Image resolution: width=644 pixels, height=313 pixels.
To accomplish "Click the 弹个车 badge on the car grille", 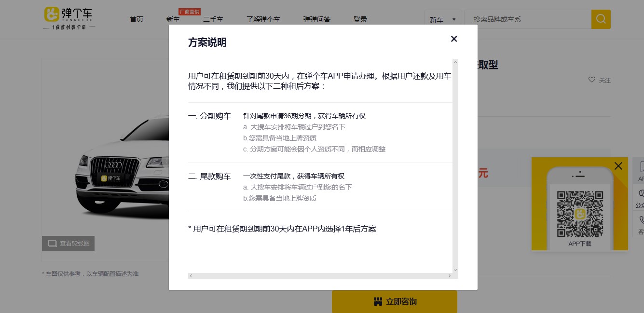I will [110, 179].
